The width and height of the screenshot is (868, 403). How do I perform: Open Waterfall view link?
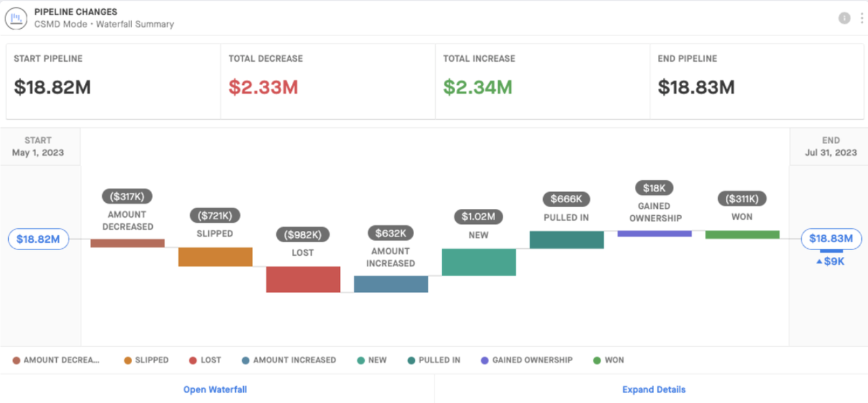(215, 389)
